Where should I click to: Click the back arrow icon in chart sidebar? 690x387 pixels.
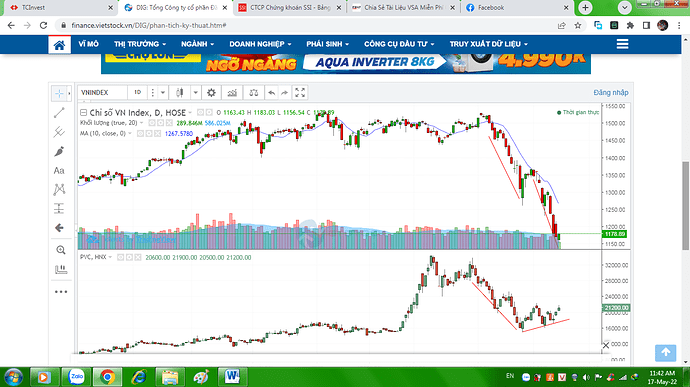(x=59, y=228)
